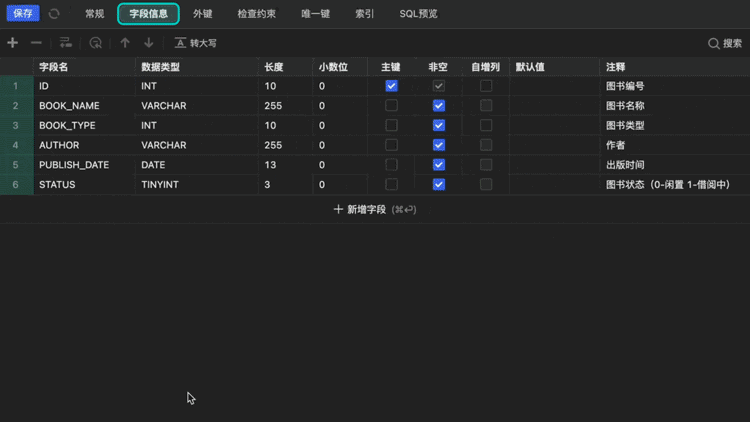Click the blue Save (保存) button
The image size is (750, 422).
(x=23, y=13)
